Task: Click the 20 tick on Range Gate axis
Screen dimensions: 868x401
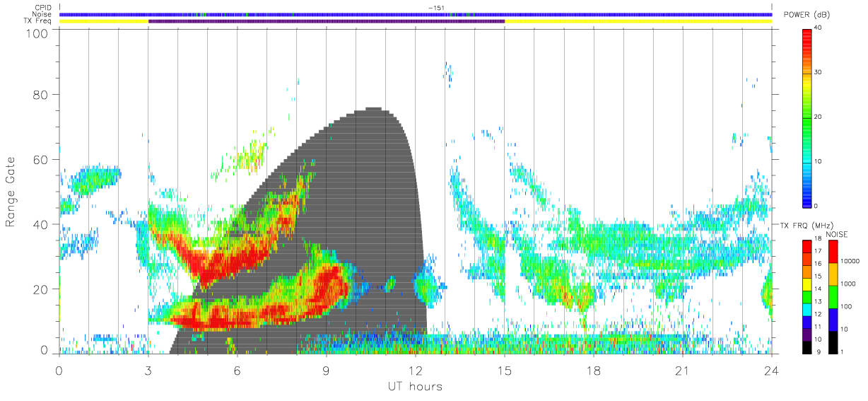Action: coord(40,289)
